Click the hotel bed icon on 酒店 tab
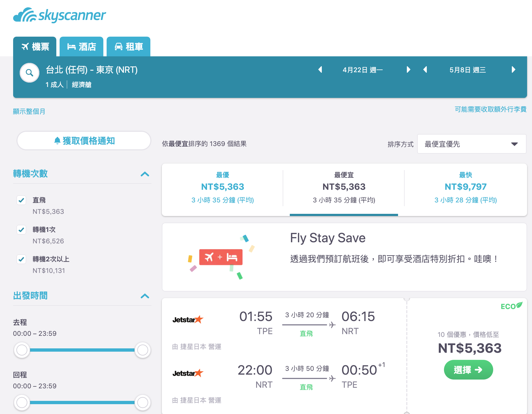The image size is (532, 414). [x=72, y=46]
